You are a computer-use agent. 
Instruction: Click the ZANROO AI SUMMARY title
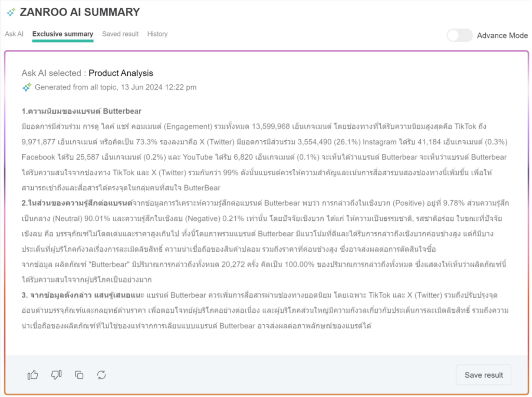(79, 12)
